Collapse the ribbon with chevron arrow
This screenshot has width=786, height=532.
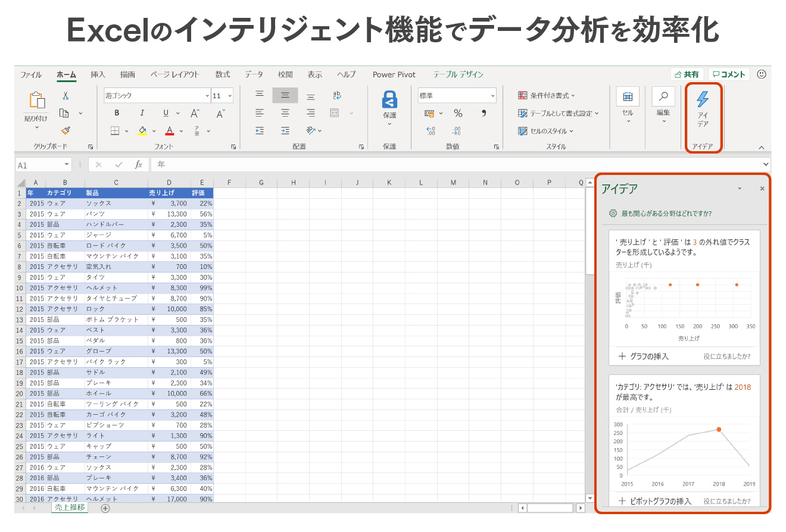click(x=761, y=147)
